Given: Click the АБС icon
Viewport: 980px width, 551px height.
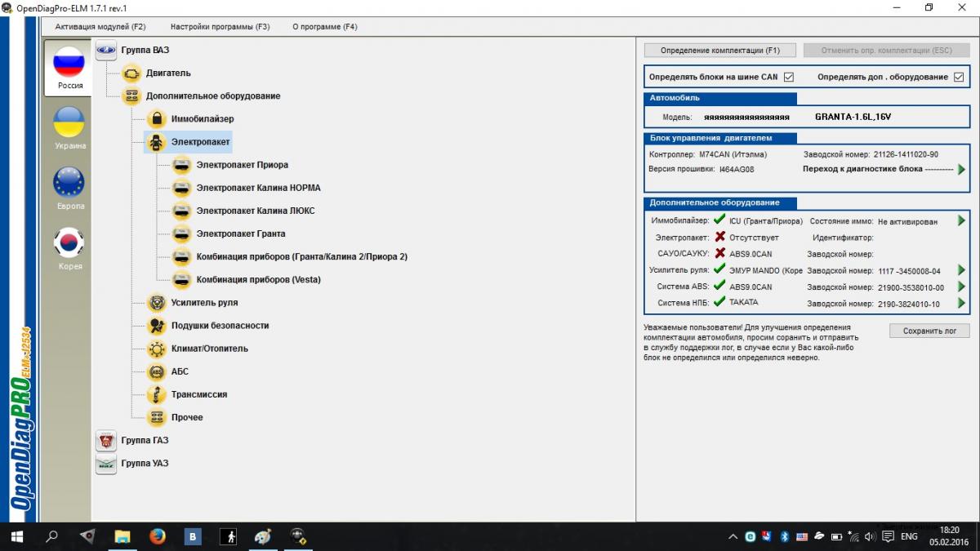Looking at the screenshot, I should tap(157, 371).
